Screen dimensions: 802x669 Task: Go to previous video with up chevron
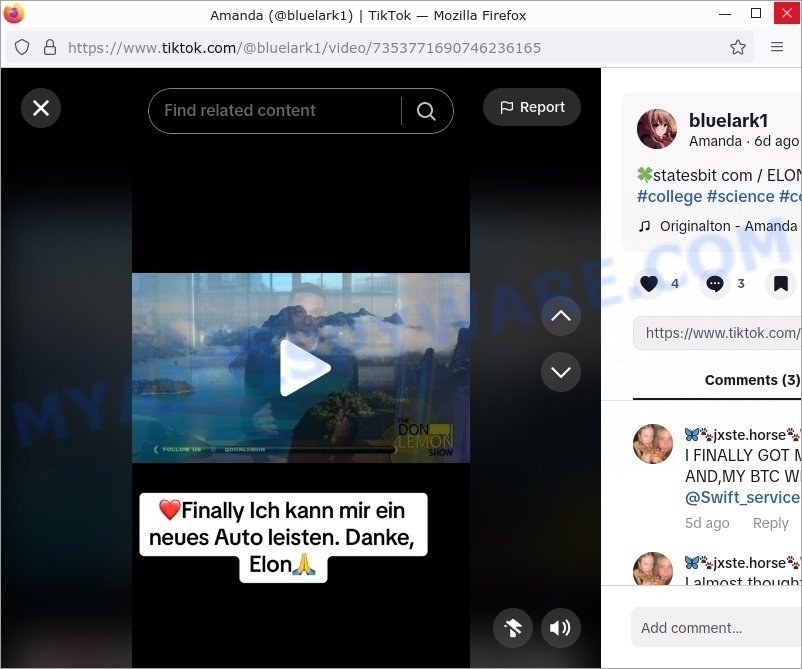(x=561, y=316)
